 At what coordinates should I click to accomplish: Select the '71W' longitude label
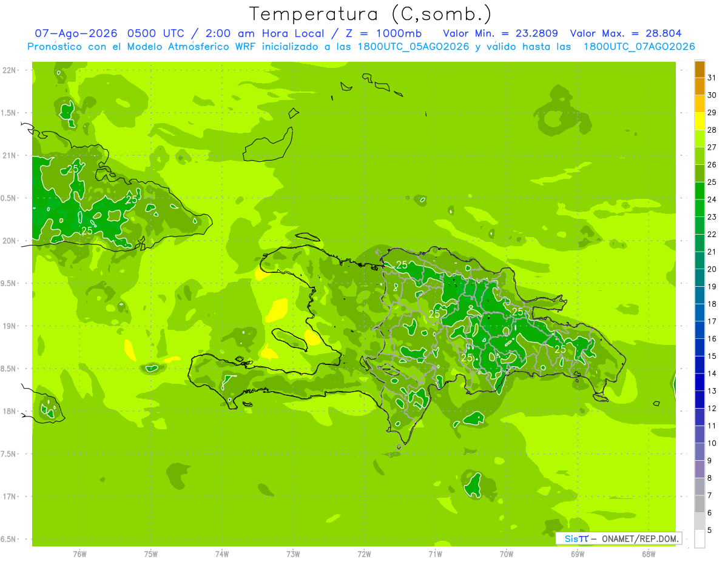435,554
